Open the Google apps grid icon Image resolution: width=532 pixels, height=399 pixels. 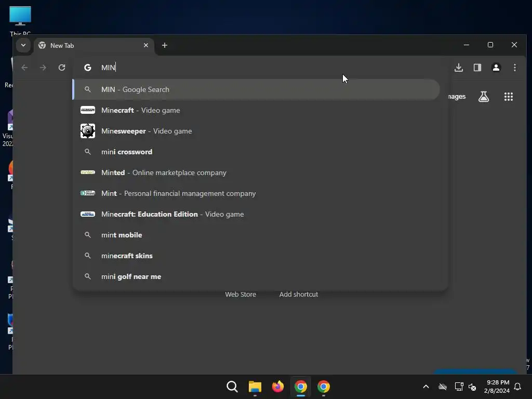point(508,97)
